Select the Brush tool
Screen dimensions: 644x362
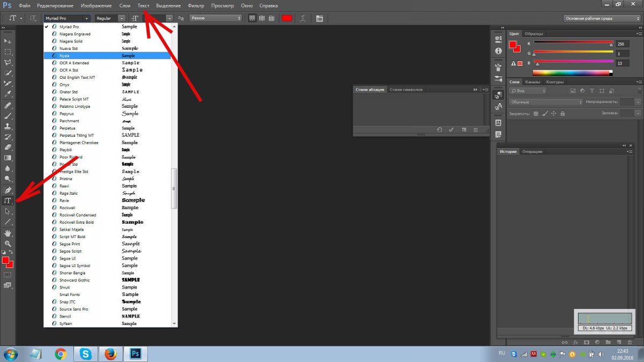pos(8,116)
